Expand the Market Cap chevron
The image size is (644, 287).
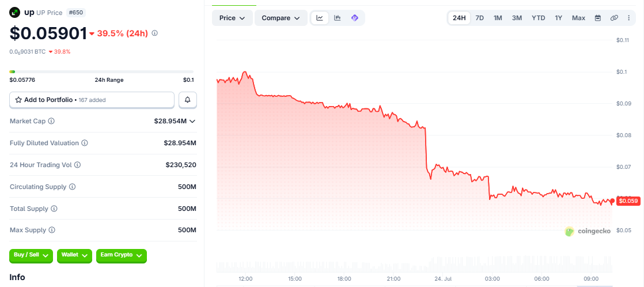click(x=192, y=121)
